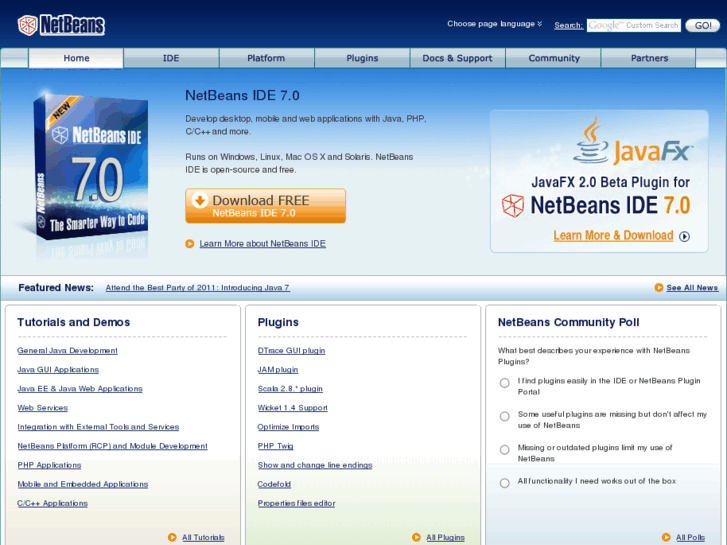Open Show and change line endings plugin
This screenshot has width=727, height=545.
(x=315, y=465)
